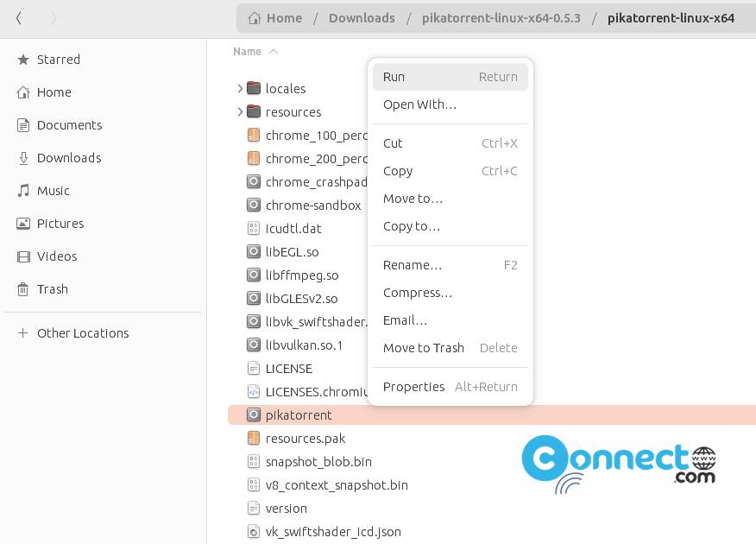756x544 pixels.
Task: Select the libGLESv2.so file
Action: [301, 299]
